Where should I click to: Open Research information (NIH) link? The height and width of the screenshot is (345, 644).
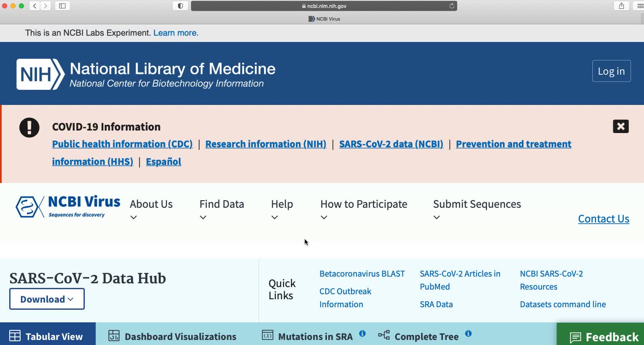click(x=266, y=144)
